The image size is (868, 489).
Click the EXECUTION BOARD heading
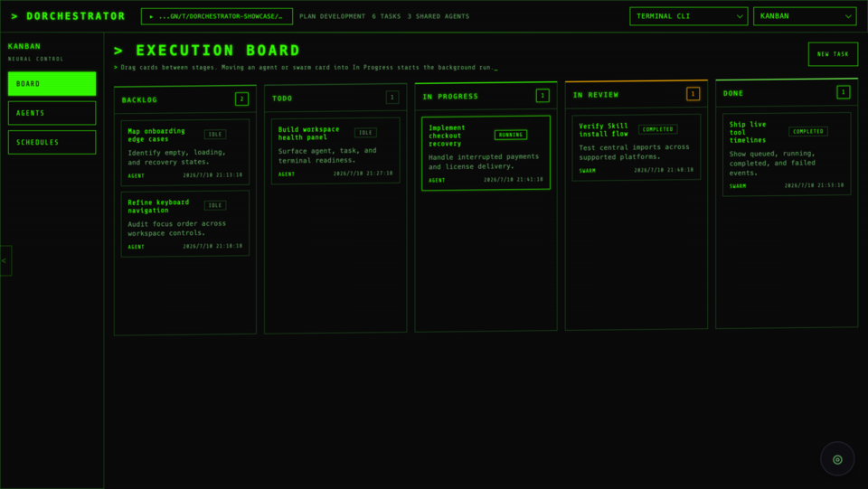[218, 51]
